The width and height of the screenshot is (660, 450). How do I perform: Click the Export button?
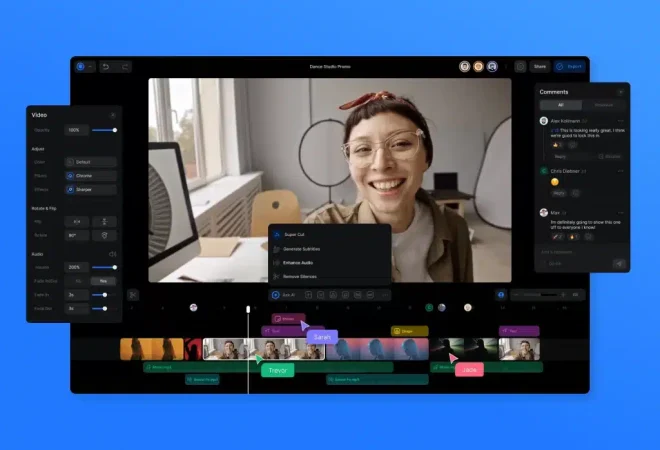(x=570, y=67)
